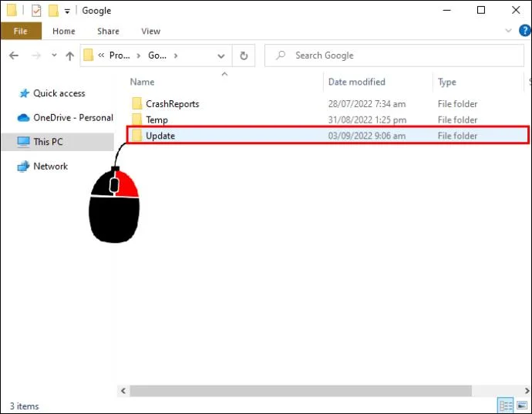Click File folder type of CrashReports
This screenshot has width=532, height=414.
(x=457, y=104)
